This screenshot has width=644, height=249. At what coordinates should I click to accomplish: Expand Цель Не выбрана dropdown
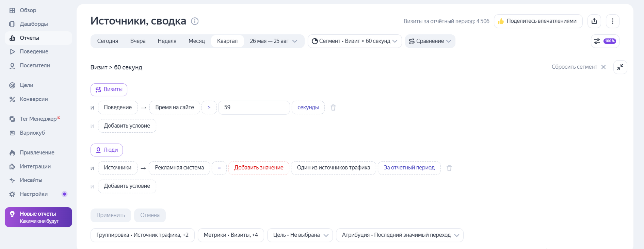point(300,235)
